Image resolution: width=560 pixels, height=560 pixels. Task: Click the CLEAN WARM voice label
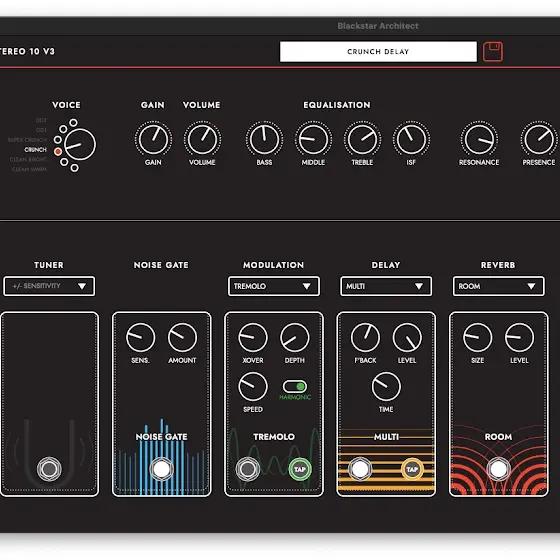pyautogui.click(x=29, y=169)
